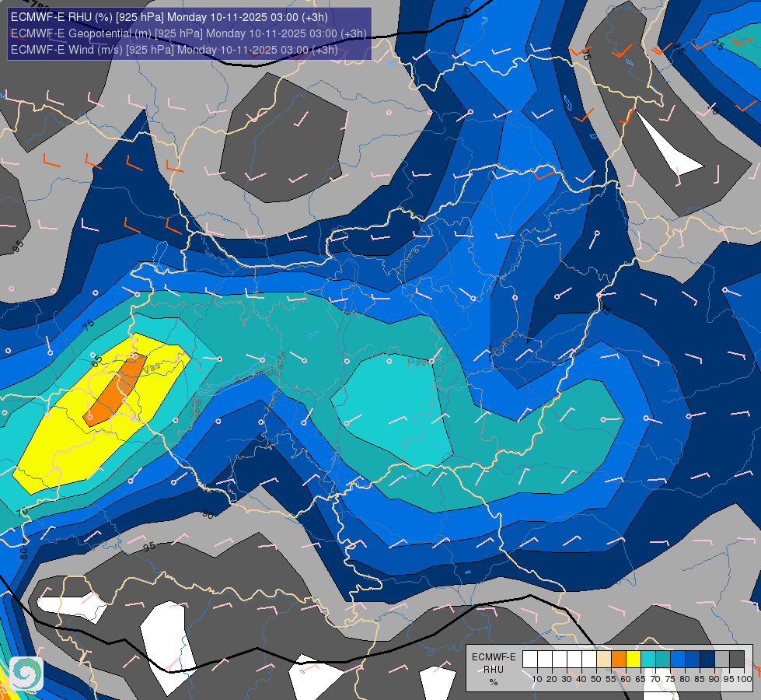
Task: Click the tan 50-55 legend swatch
Action: (x=604, y=660)
